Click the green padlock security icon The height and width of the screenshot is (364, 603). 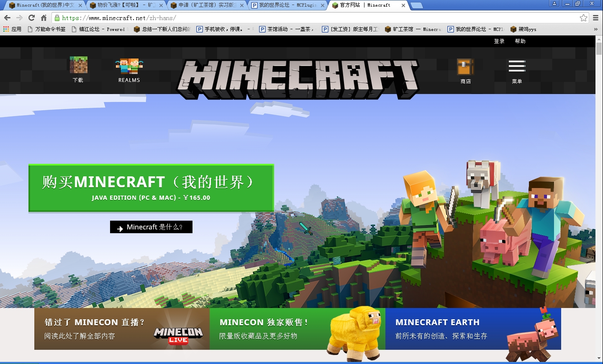tap(57, 18)
